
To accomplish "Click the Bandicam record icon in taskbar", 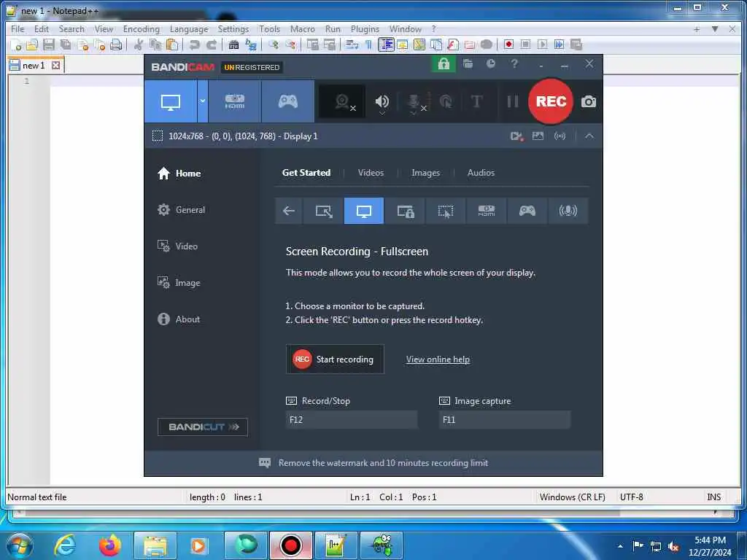I will [x=290, y=545].
